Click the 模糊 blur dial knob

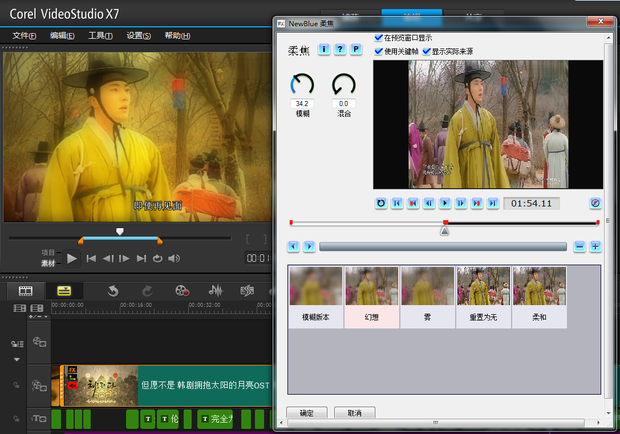301,85
